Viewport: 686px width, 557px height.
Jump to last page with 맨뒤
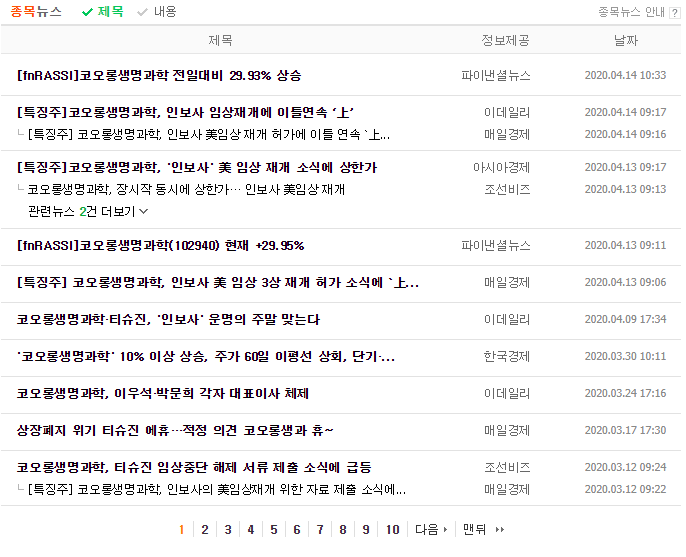(483, 530)
